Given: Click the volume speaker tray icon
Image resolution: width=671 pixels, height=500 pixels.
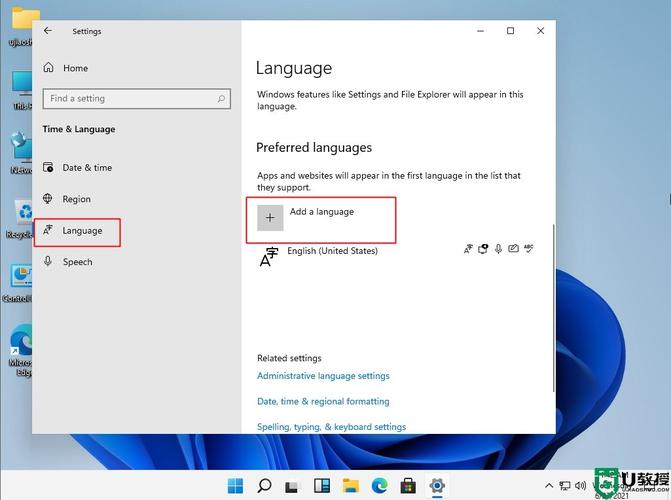Looking at the screenshot, I should click(x=581, y=485).
